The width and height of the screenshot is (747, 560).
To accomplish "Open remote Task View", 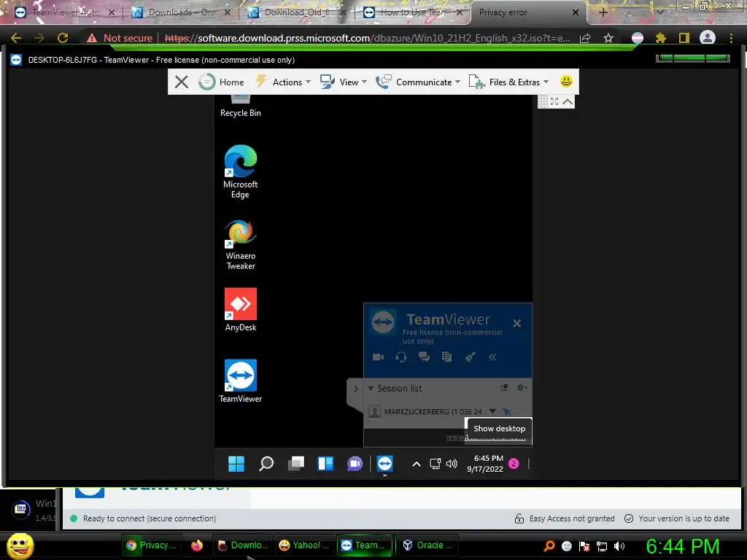I will [296, 463].
